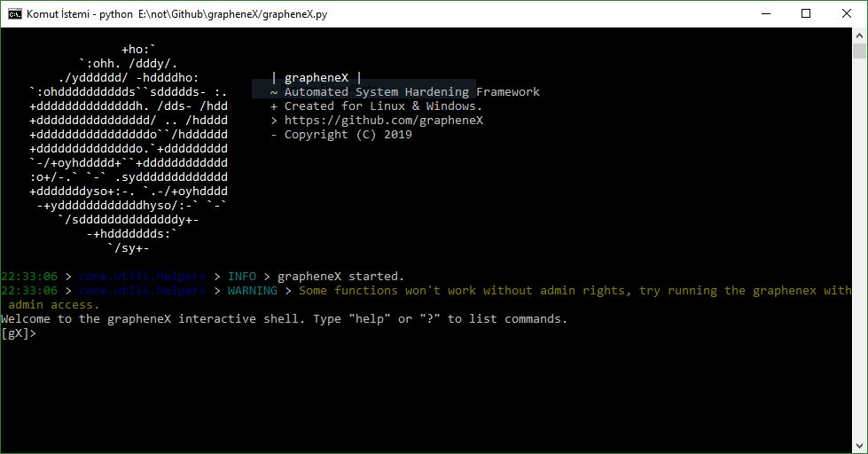Click the https://github.com/grapheneX URL text
The height and width of the screenshot is (454, 868).
pos(384,120)
